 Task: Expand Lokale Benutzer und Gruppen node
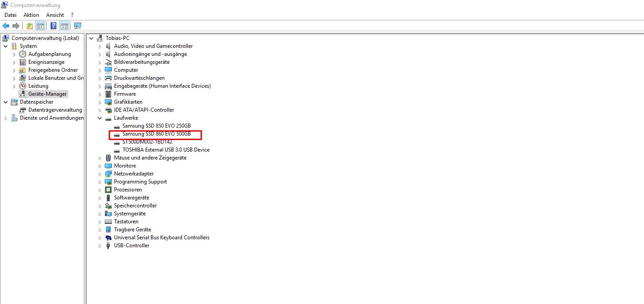click(14, 78)
